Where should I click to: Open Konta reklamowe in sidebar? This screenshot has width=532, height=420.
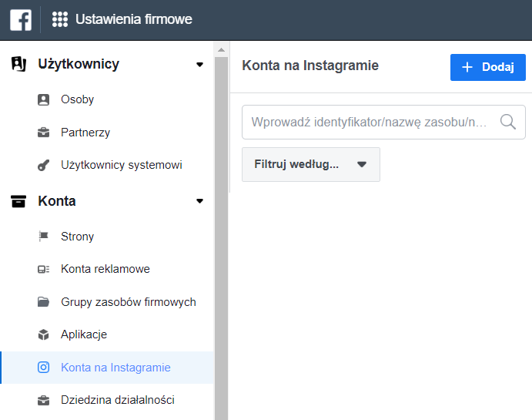107,269
